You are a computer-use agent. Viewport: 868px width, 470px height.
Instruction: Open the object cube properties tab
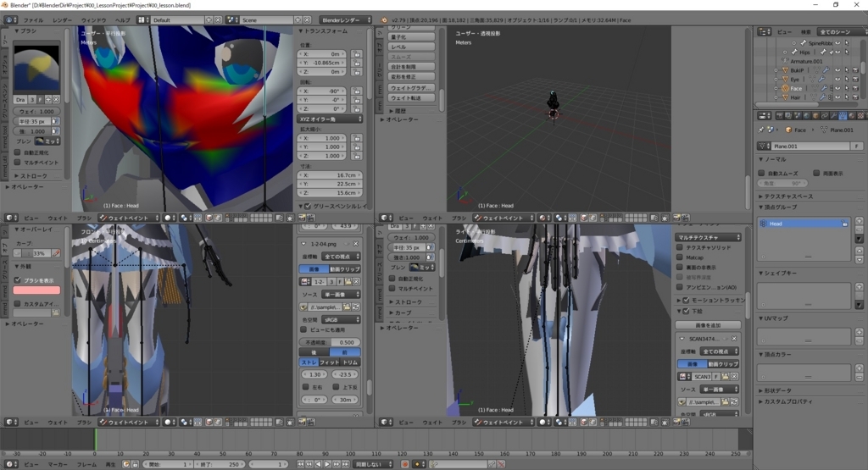point(815,115)
